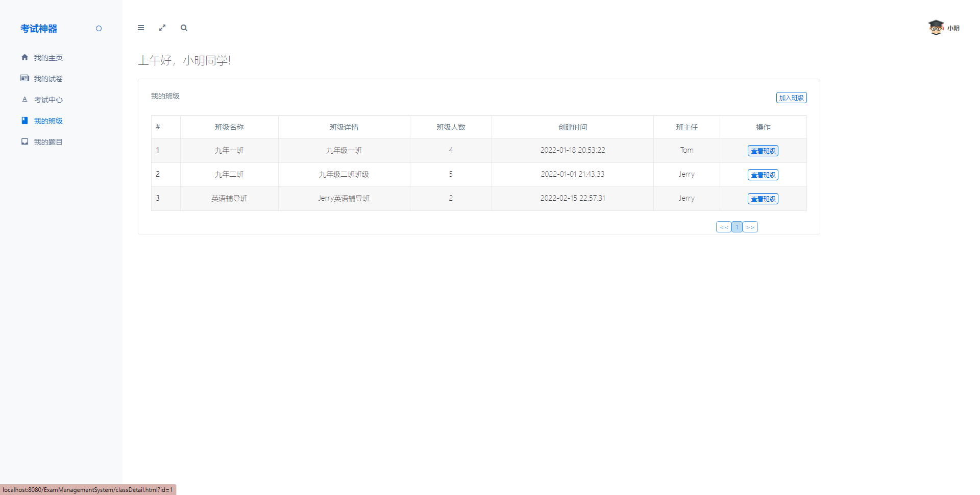The image size is (980, 495).
Task: Open search with the magnifier icon
Action: 184,28
